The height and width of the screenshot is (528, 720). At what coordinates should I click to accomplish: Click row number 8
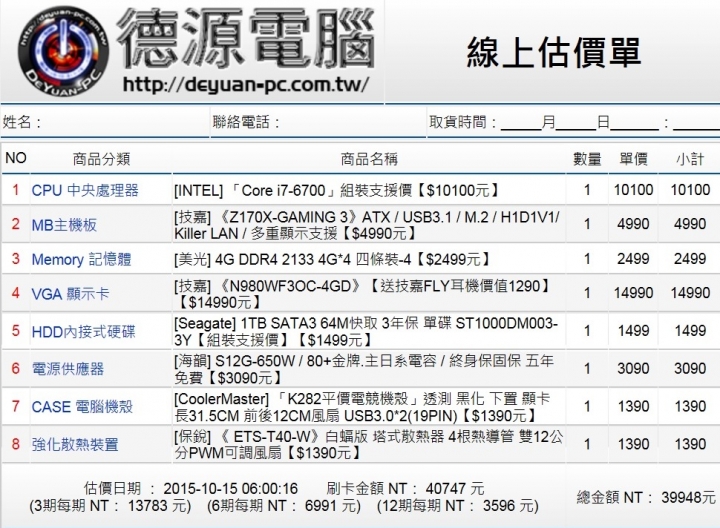point(16,444)
